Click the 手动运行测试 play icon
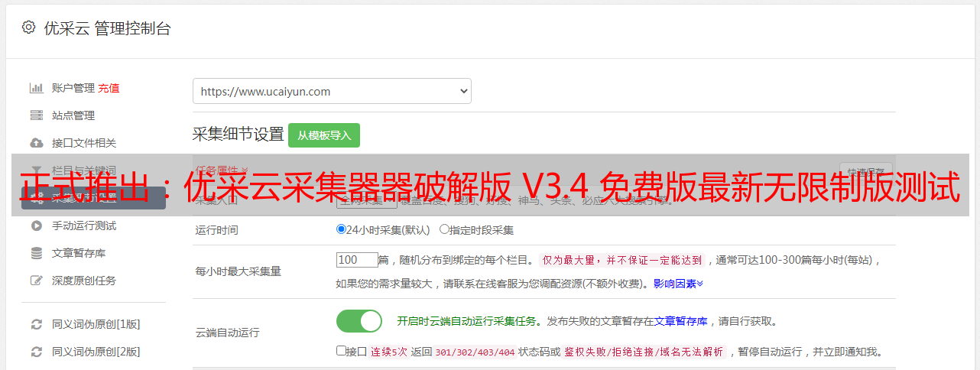 click(x=36, y=226)
